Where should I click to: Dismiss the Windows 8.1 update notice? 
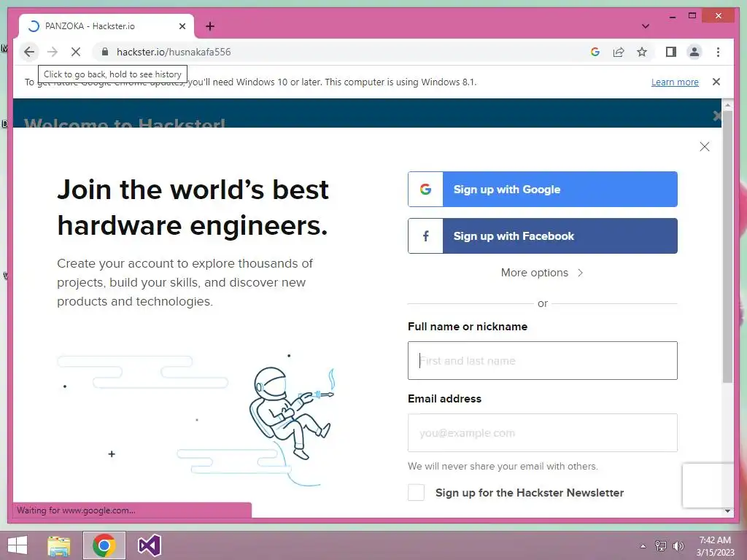tap(716, 82)
